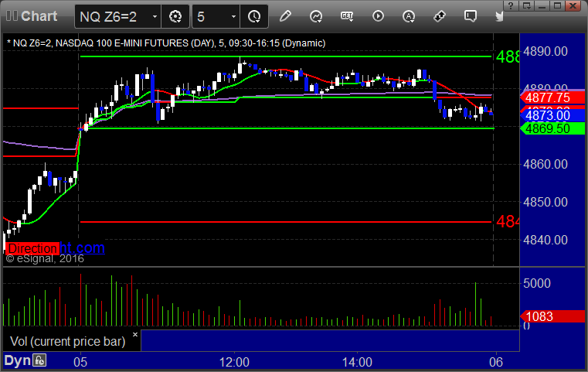Click the 4890.00 price axis label

546,51
